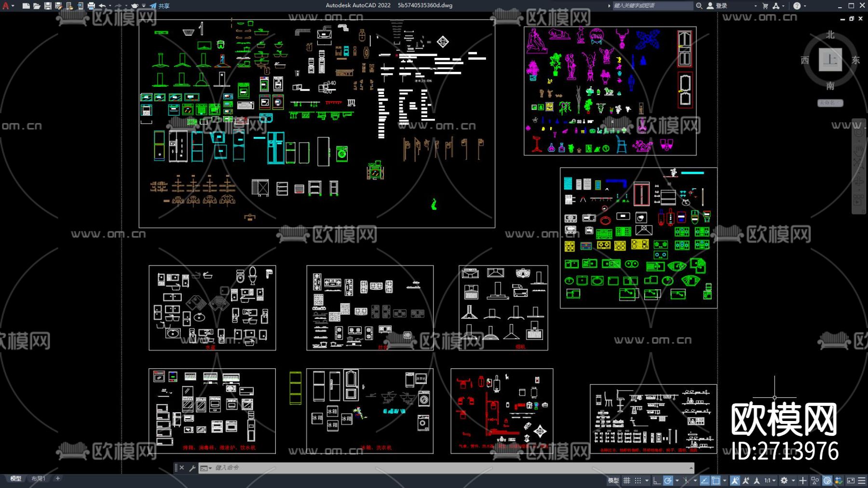Click the Save As icon

58,6
